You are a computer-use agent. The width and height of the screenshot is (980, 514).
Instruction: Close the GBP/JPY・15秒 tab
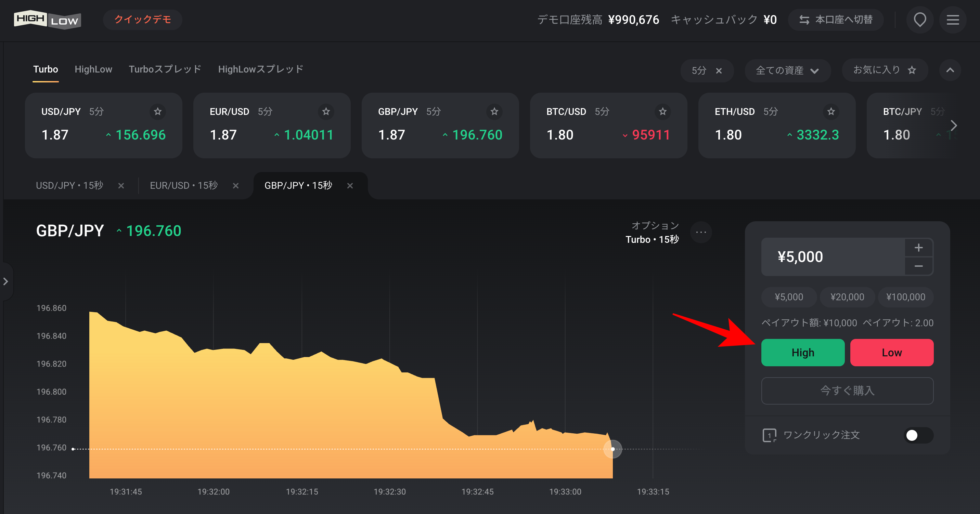coord(350,186)
